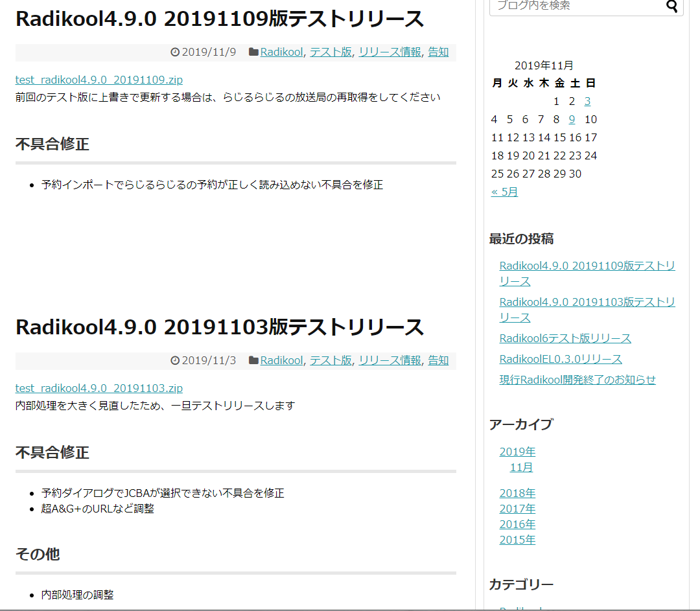Click the bullet 超A&G+のURLなど調整
The image size is (700, 611).
coord(98,509)
